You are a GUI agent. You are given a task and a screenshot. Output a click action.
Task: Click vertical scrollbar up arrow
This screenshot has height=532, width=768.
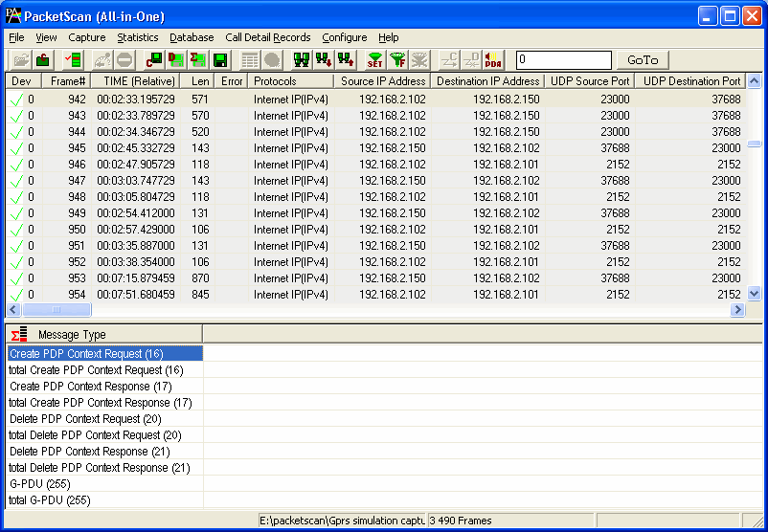pos(755,80)
